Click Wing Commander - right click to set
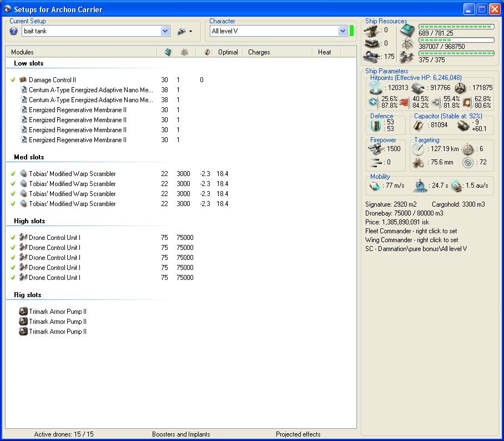The width and height of the screenshot is (504, 441). point(412,240)
